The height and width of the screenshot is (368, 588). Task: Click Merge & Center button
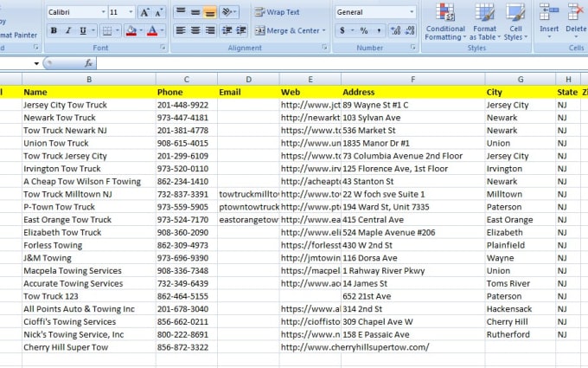point(287,30)
